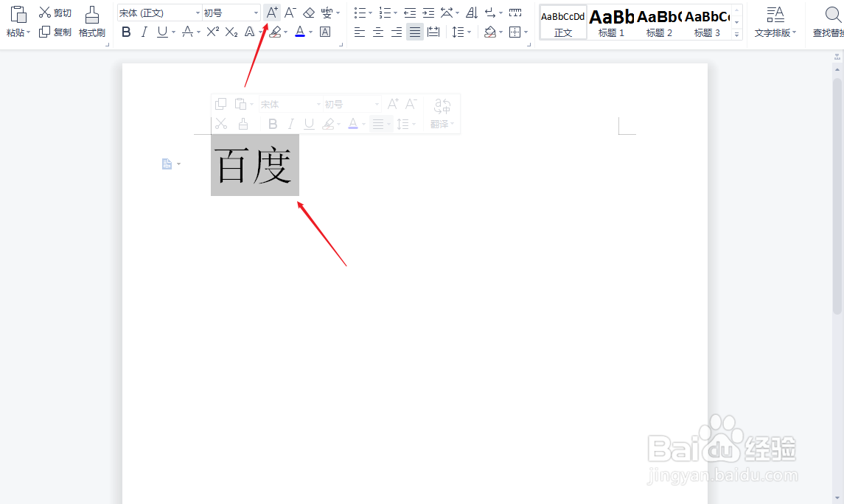Add a bulleted list
The height and width of the screenshot is (504, 844).
[x=359, y=12]
